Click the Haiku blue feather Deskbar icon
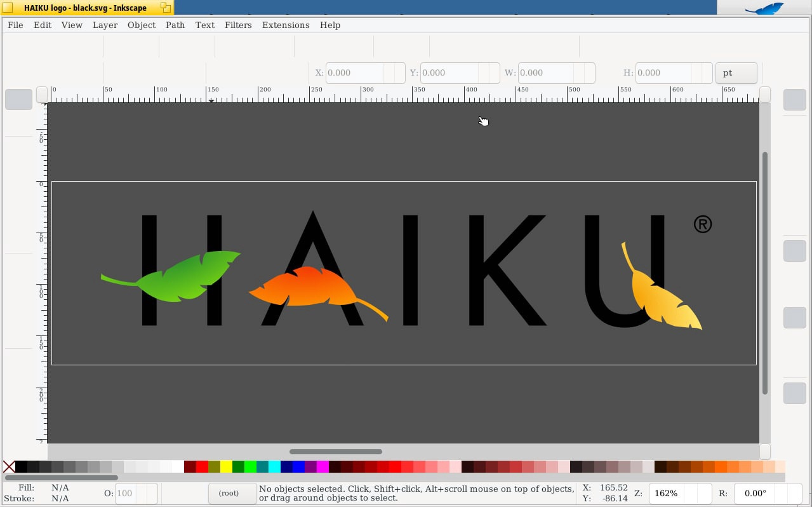The width and height of the screenshot is (812, 507). pos(764,8)
